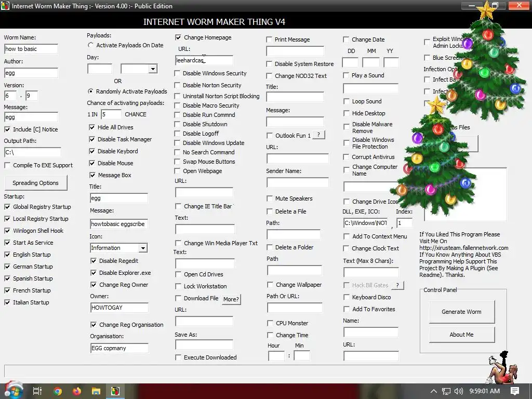Open the Windows Start button
The height and width of the screenshot is (399, 532).
coord(14,391)
